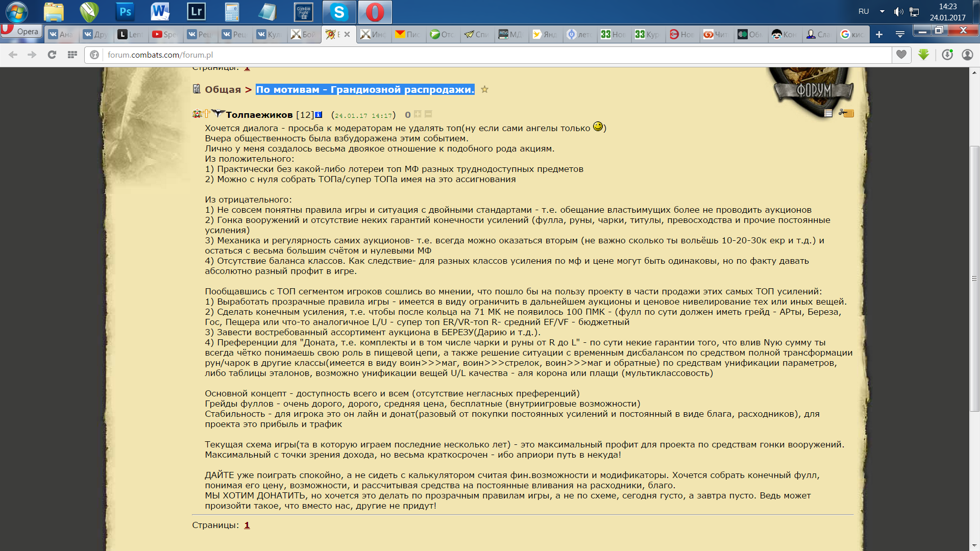Open green download arrow extension
Viewport: 980px width, 551px height.
[x=923, y=54]
